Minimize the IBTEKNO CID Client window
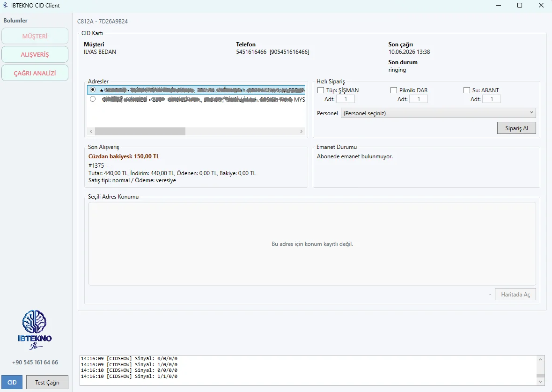Screen dimensions: 552x392 pos(499,5)
